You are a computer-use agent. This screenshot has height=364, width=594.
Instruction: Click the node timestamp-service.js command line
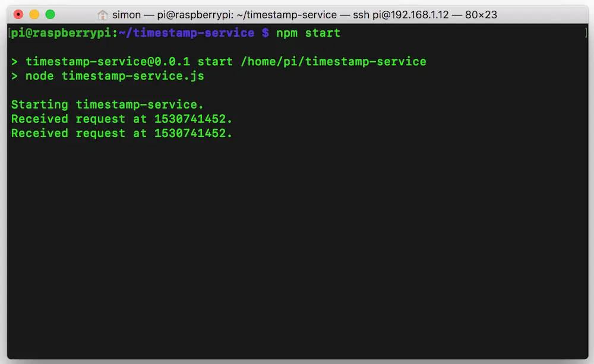tap(113, 75)
